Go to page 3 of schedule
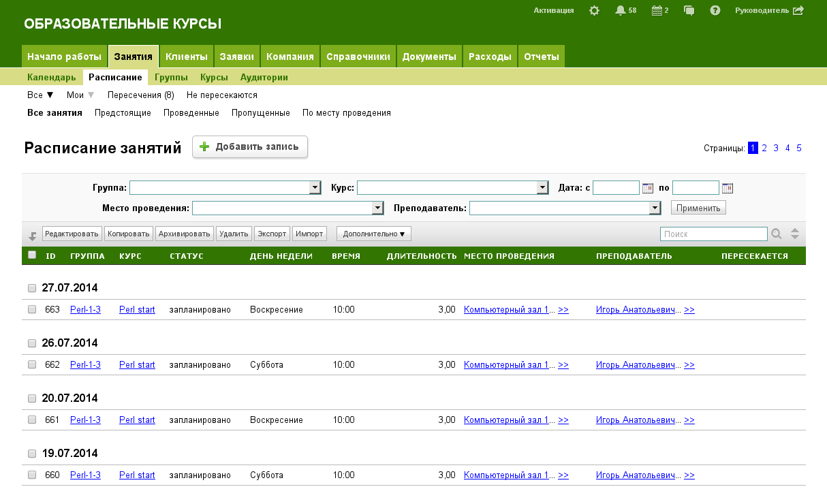The width and height of the screenshot is (827, 504). 776,148
